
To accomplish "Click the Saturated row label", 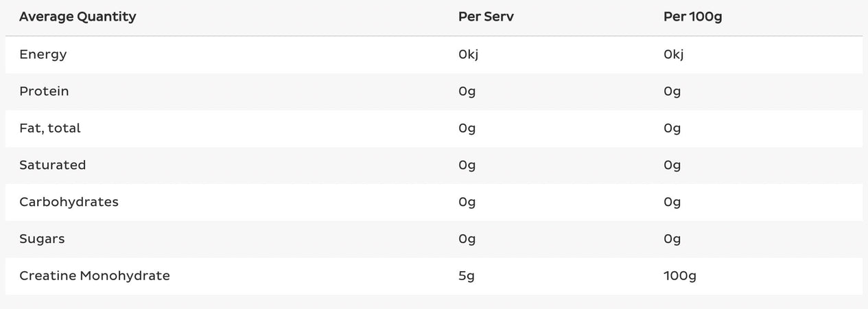I will (53, 165).
